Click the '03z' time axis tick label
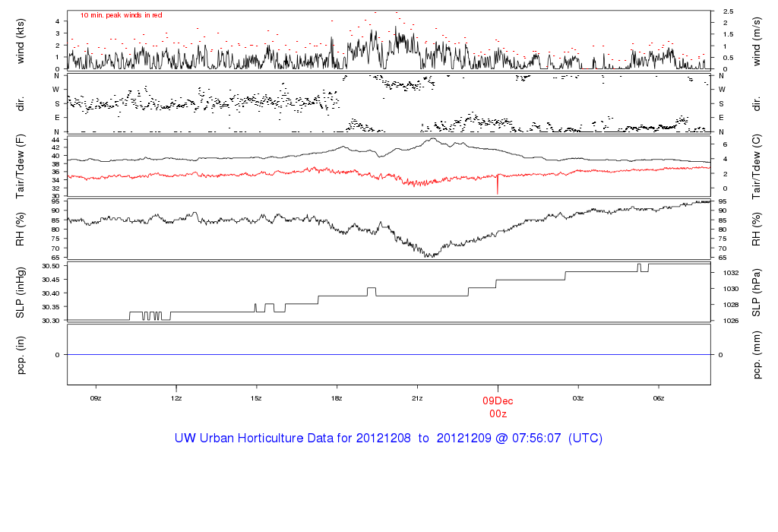 coord(578,398)
